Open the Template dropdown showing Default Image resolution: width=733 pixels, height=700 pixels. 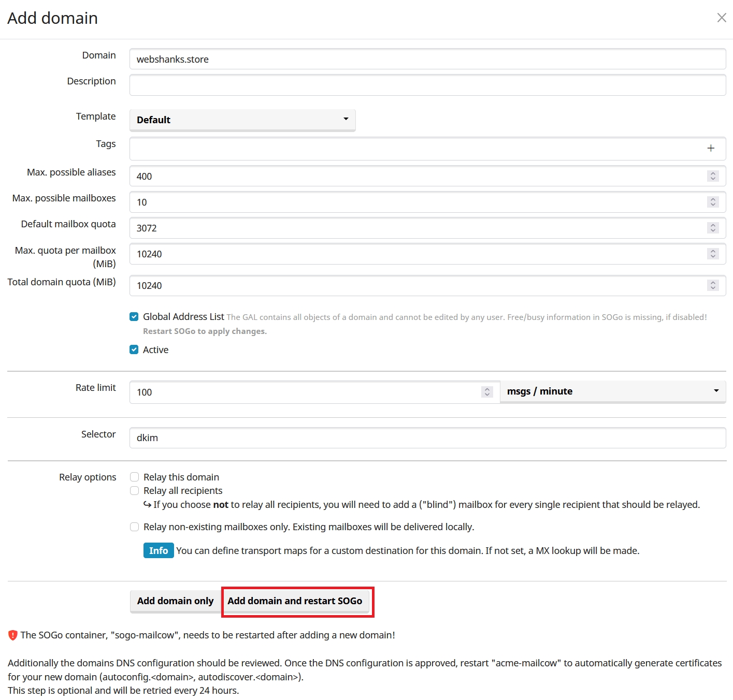pos(242,120)
